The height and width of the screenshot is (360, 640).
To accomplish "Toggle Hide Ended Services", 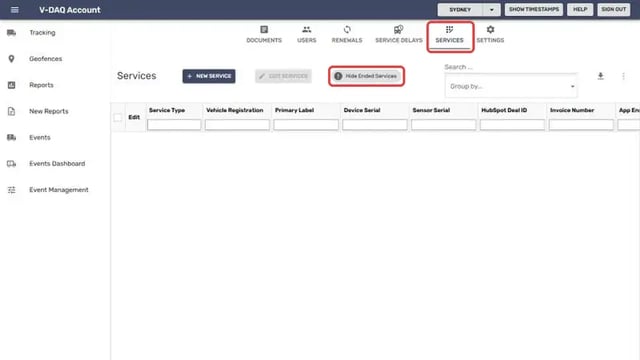I will click(x=366, y=76).
